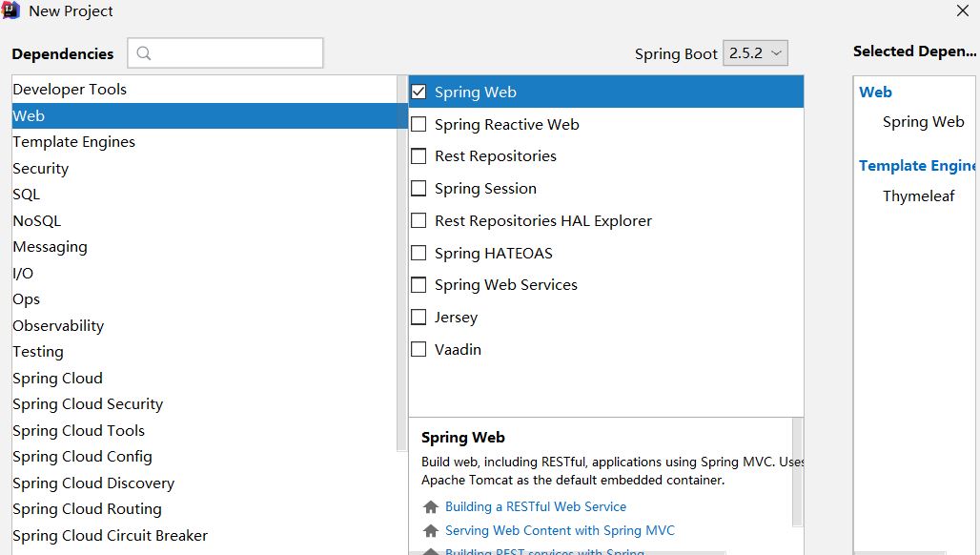Tick the Vaadin checkbox
Screen dimensions: 980x555
point(419,349)
